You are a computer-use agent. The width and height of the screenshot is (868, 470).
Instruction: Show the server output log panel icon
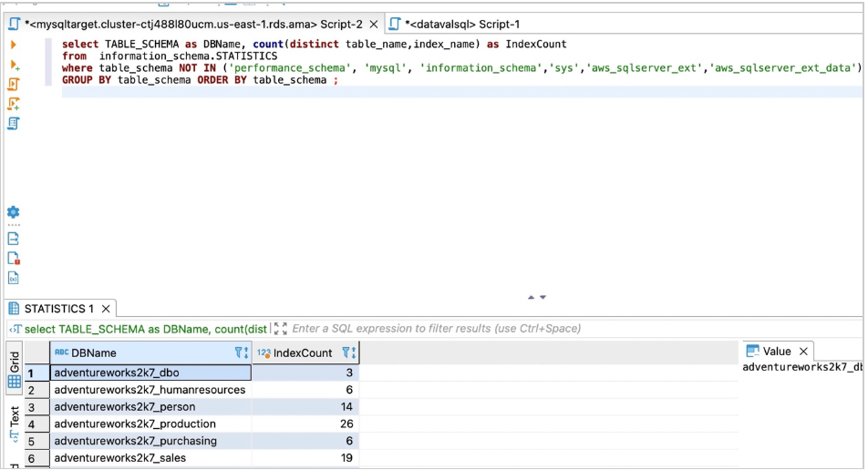click(x=13, y=239)
